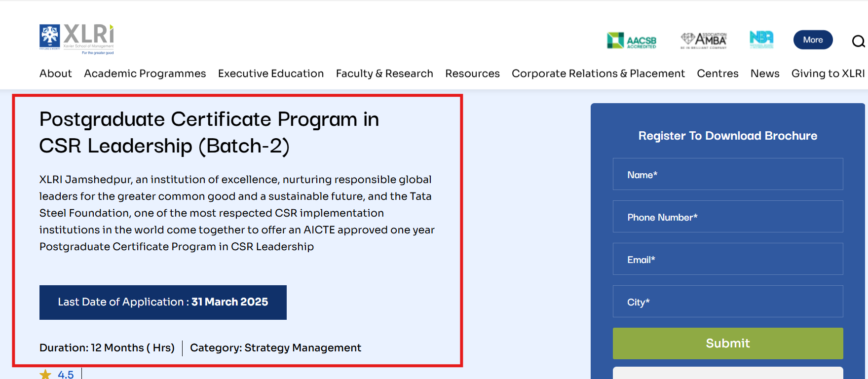
Task: Open the NBA accreditation badge
Action: coord(761,39)
